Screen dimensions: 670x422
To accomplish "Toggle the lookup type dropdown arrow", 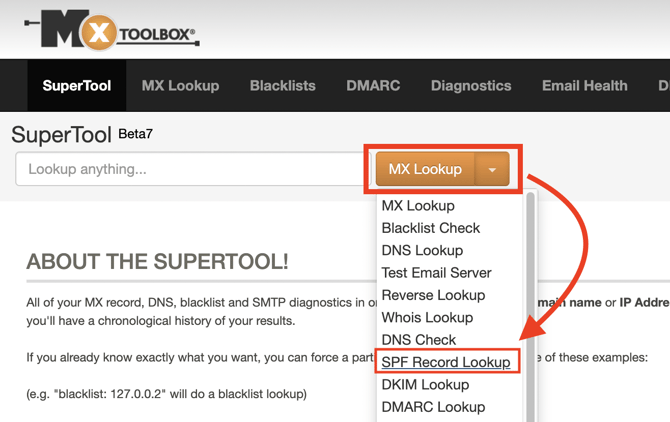I will point(492,170).
